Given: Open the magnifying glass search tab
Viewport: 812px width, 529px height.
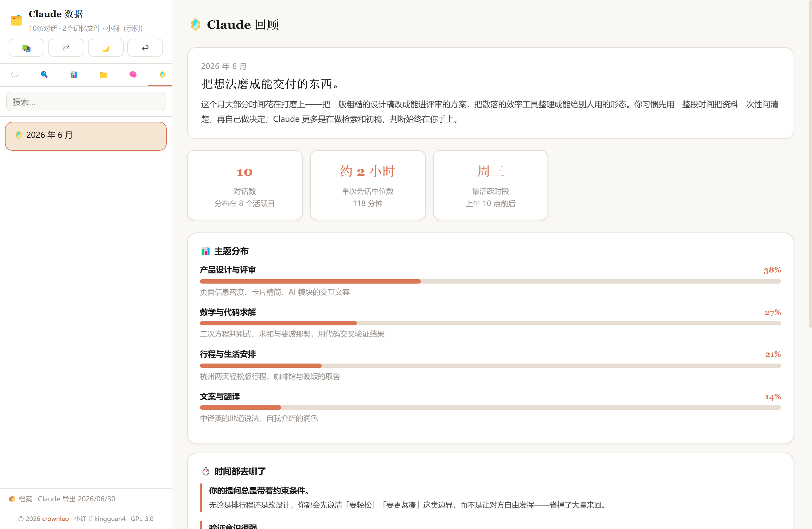Looking at the screenshot, I should 44,75.
